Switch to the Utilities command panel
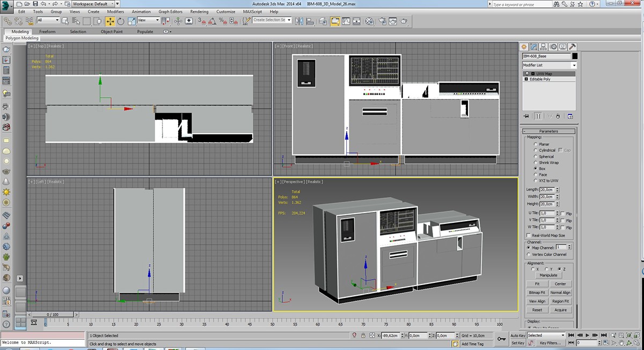Image resolution: width=644 pixels, height=350 pixels. tap(572, 47)
